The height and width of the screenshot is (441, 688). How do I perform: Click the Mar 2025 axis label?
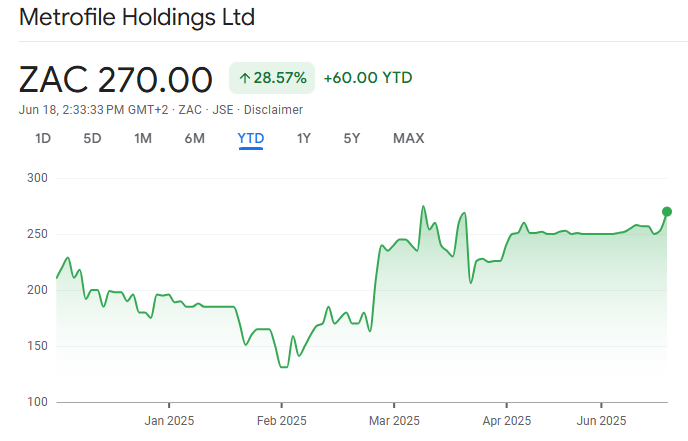pos(394,421)
